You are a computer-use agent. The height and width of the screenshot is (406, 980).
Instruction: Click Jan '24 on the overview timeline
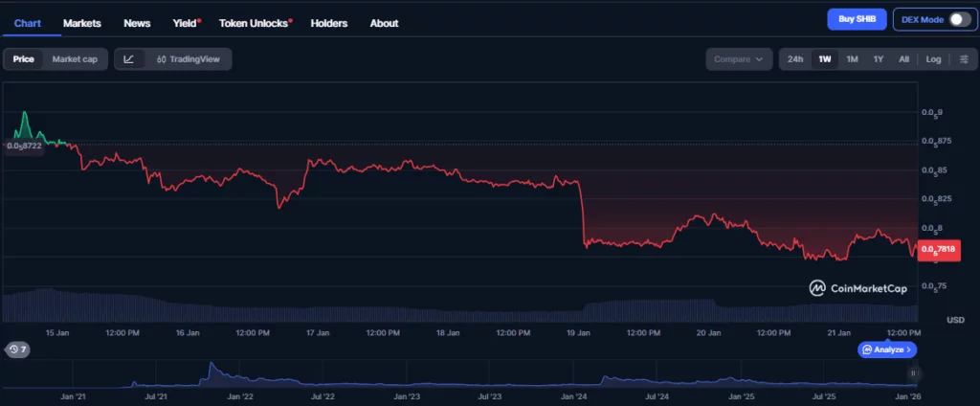pos(573,396)
